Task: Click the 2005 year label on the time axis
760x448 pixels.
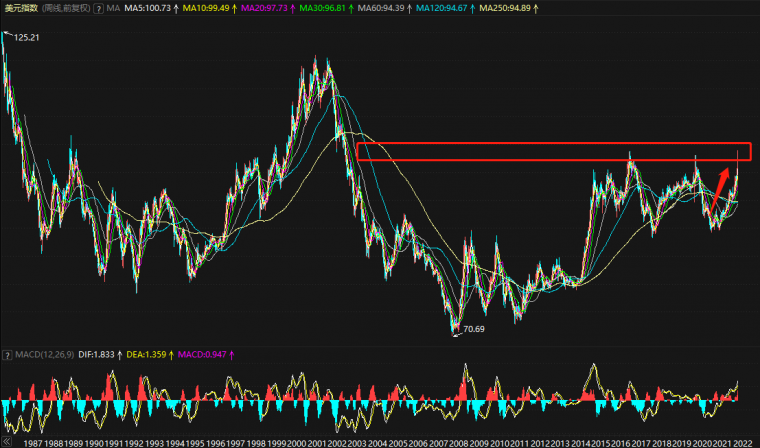Action: click(x=398, y=443)
